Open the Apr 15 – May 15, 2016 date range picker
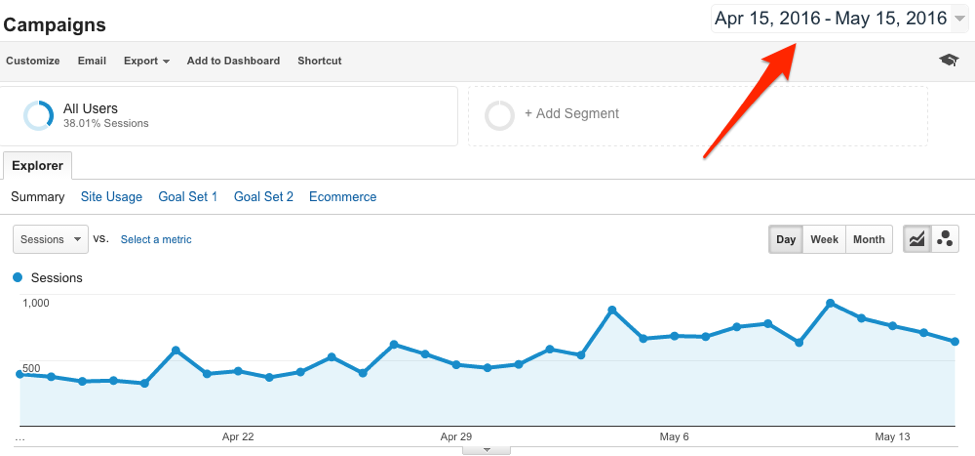 839,19
